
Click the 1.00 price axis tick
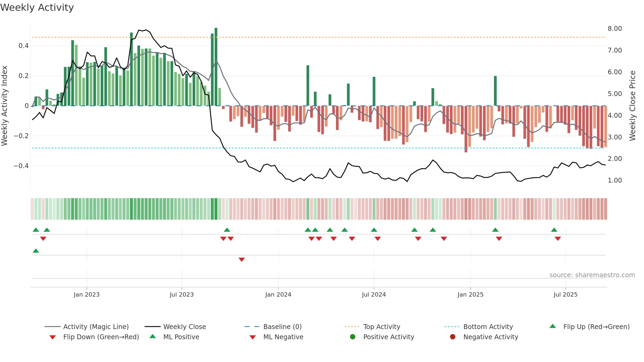pyautogui.click(x=615, y=180)
